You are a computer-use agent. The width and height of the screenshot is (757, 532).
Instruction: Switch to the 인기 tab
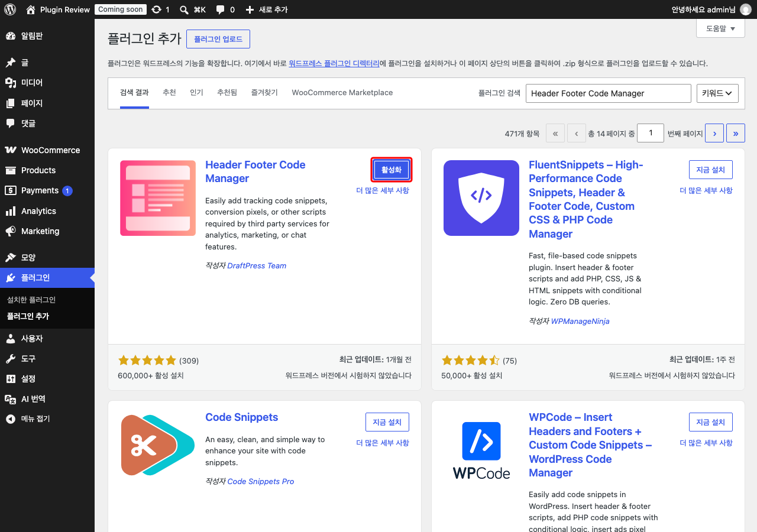tap(196, 93)
